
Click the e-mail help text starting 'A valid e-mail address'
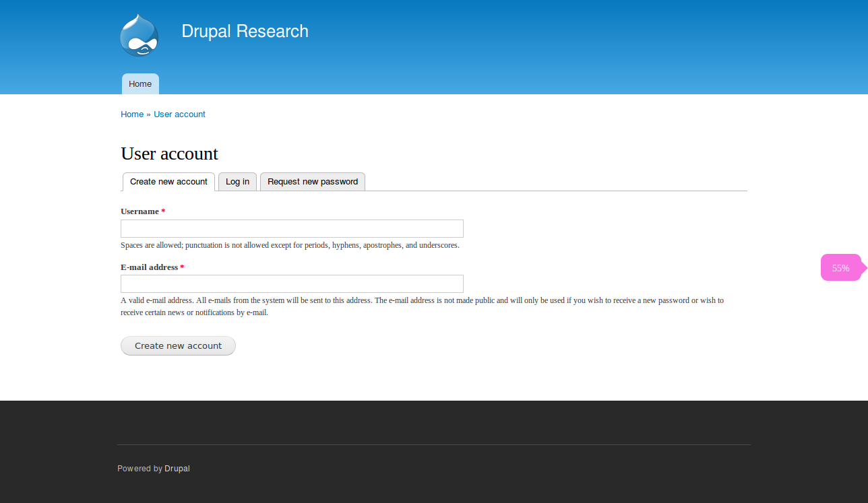(423, 306)
